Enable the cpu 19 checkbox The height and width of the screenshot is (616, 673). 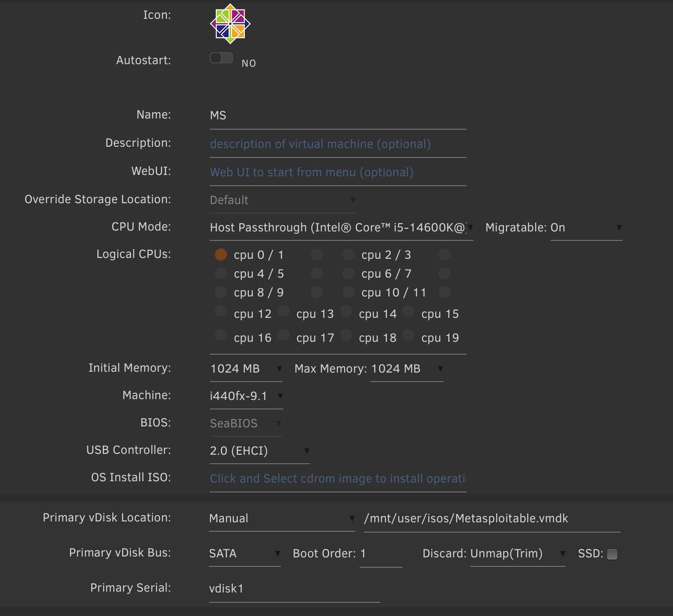408,335
